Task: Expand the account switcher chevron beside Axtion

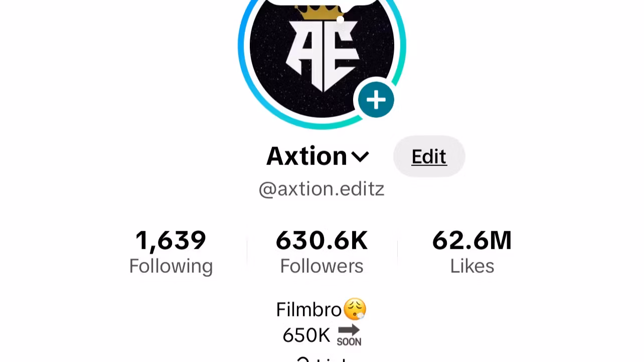Action: pyautogui.click(x=360, y=157)
